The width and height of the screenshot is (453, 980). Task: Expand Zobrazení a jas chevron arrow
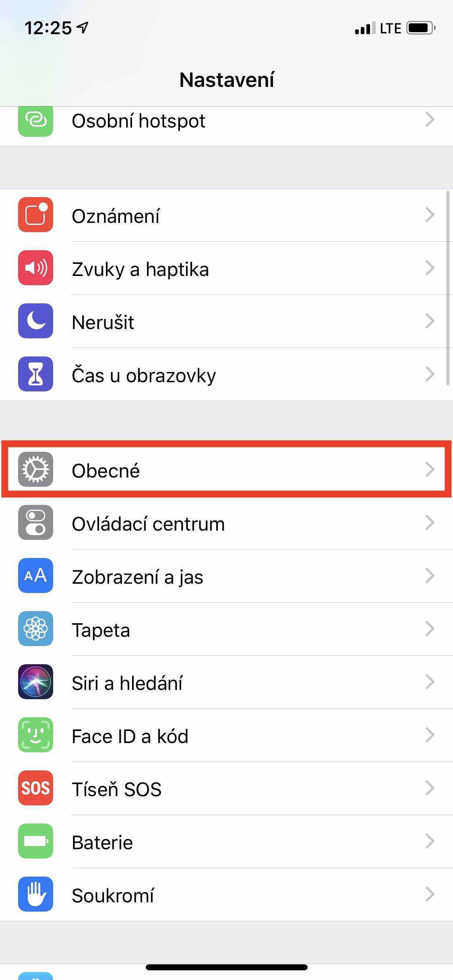(430, 575)
